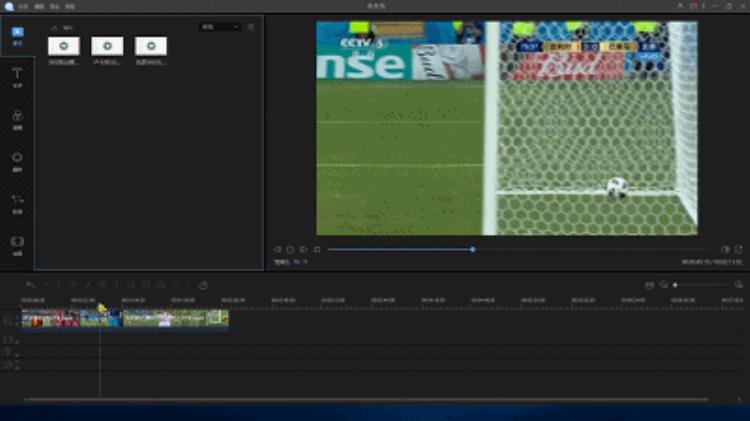Toggle the audio track header icon
Image resolution: width=750 pixels, height=421 pixels.
coord(10,365)
